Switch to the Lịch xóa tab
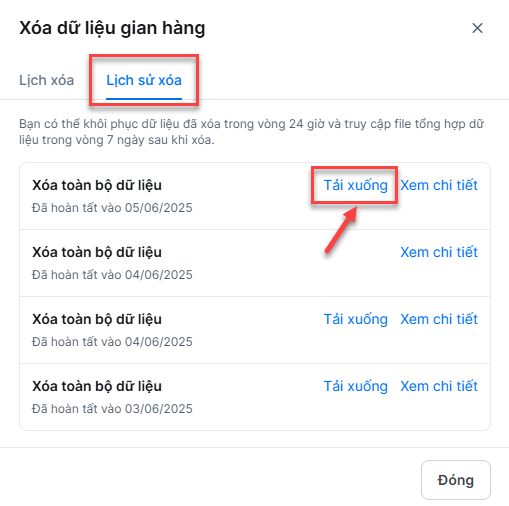The width and height of the screenshot is (509, 506). tap(46, 80)
